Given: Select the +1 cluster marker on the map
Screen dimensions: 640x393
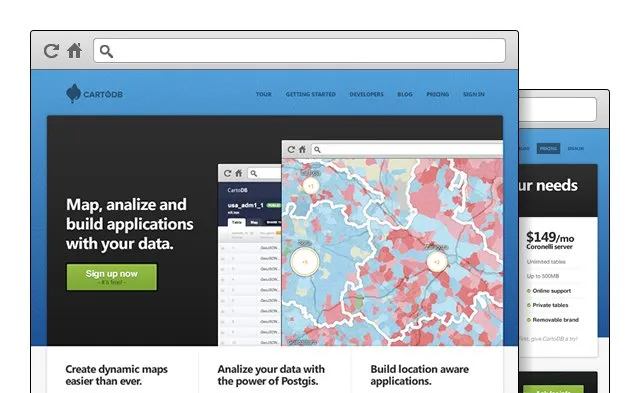Looking at the screenshot, I should (310, 186).
